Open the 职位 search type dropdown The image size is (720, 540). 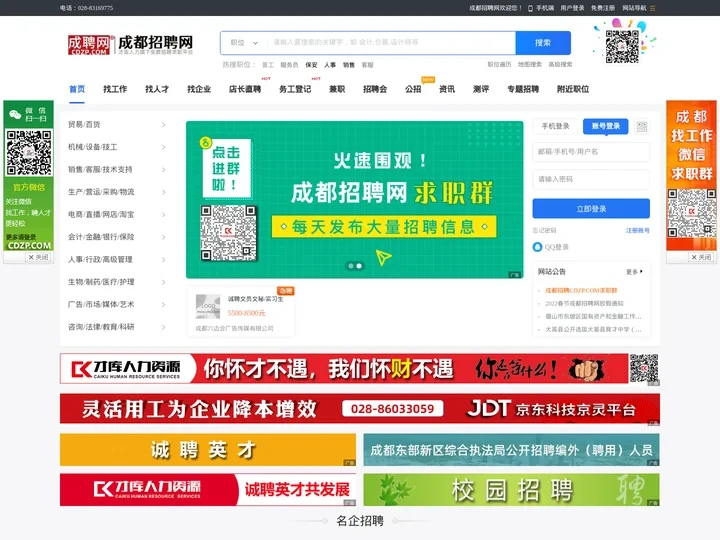(x=244, y=43)
